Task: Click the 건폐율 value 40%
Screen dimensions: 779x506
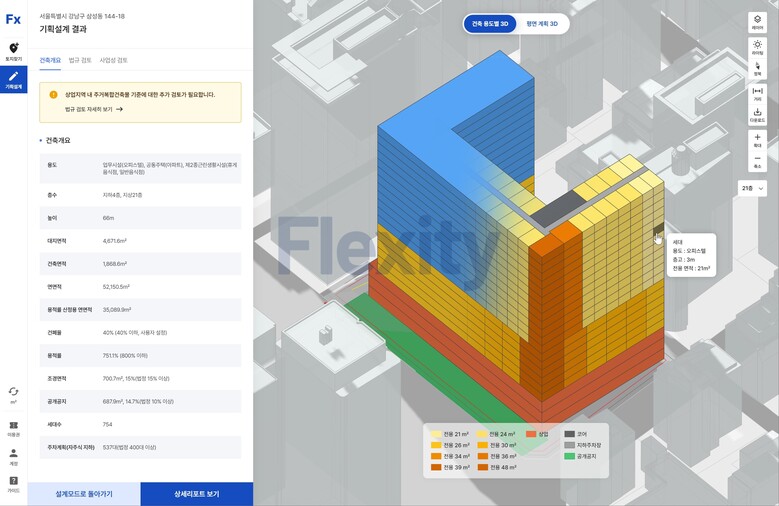Action: (x=135, y=333)
